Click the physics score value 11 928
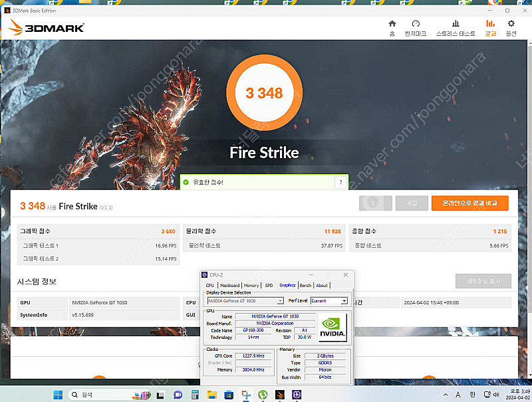The image size is (532, 402). click(332, 231)
